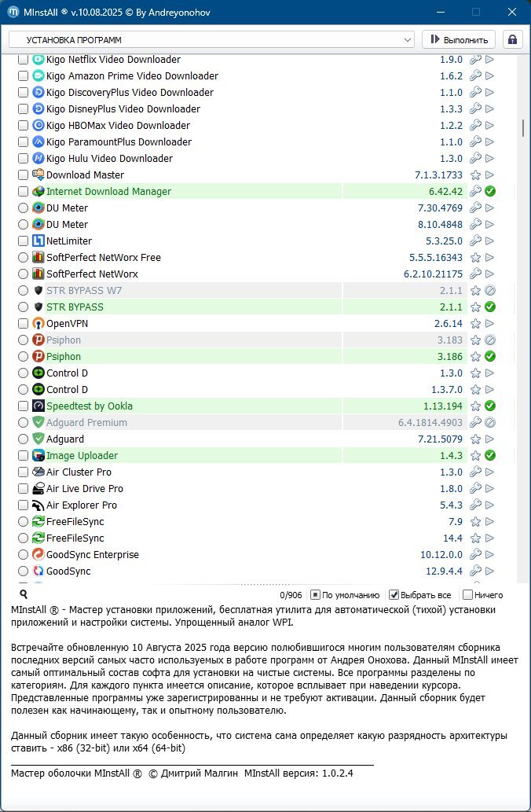Check the Kigo DisneyPlus Video Downloader box
The width and height of the screenshot is (531, 812).
pos(23,109)
